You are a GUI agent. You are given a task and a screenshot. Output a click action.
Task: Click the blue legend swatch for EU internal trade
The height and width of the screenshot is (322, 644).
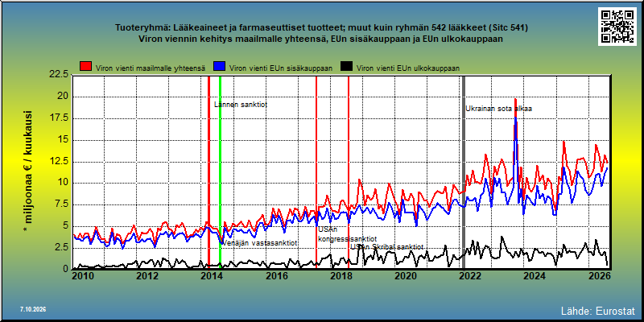pos(220,68)
